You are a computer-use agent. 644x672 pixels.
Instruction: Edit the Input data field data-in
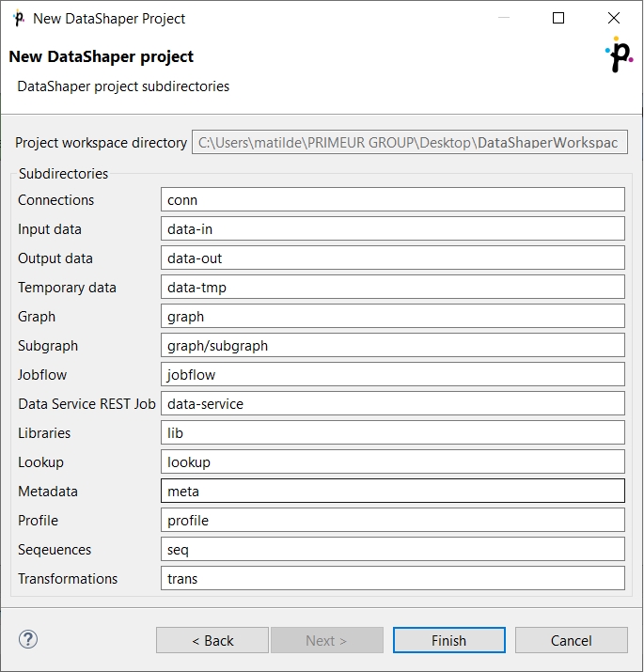393,229
